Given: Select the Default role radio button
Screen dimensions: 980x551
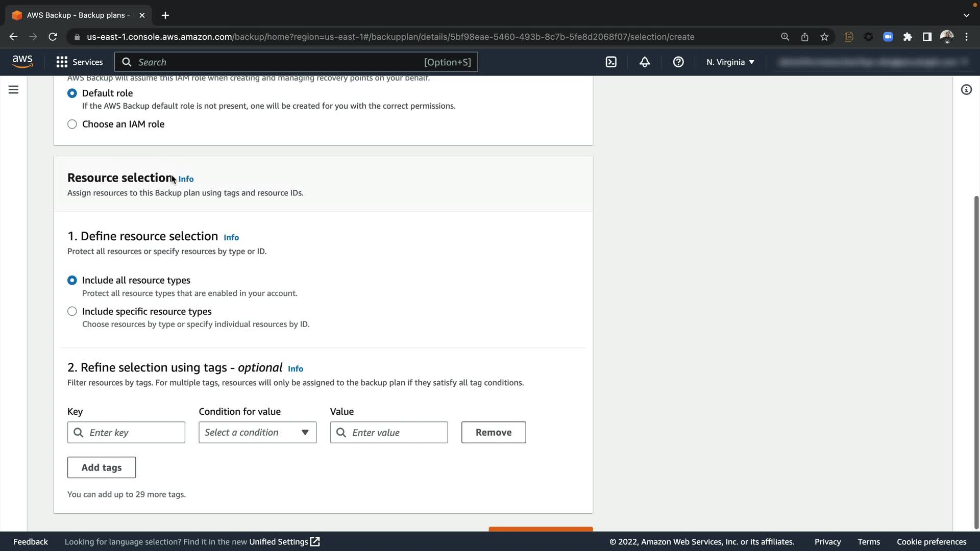Looking at the screenshot, I should coord(72,93).
